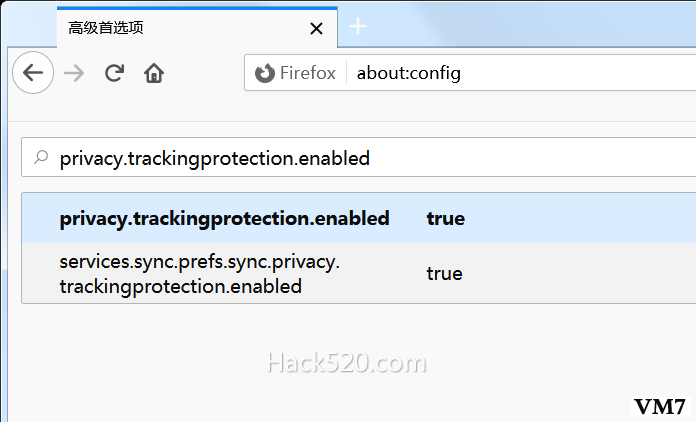696x422 pixels.
Task: Go back with the back arrow button
Action: [33, 73]
